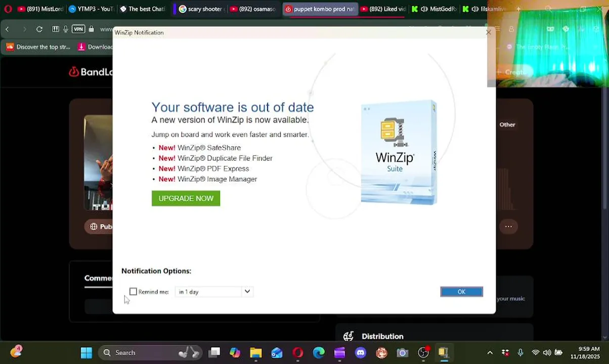The image size is (609, 364).
Task: Click the taskbar Search box
Action: click(x=150, y=352)
